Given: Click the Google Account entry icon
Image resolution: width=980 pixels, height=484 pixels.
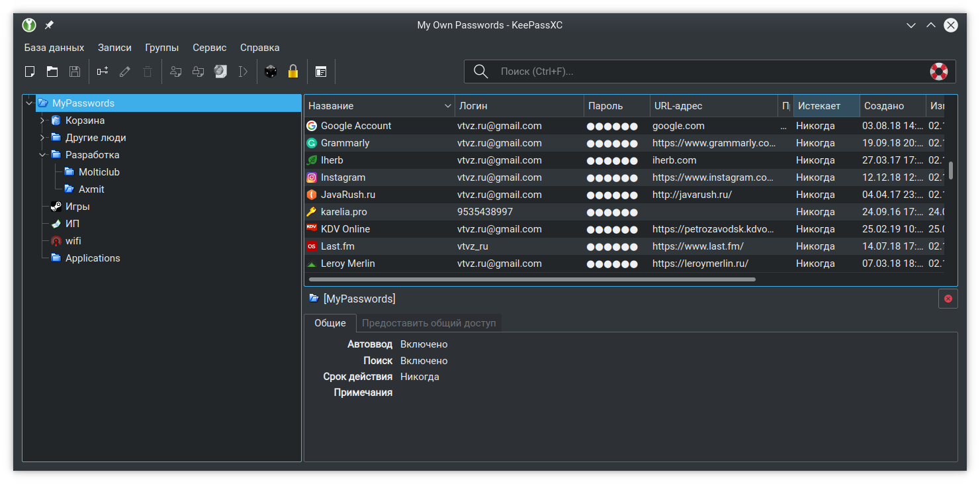Looking at the screenshot, I should click(312, 126).
